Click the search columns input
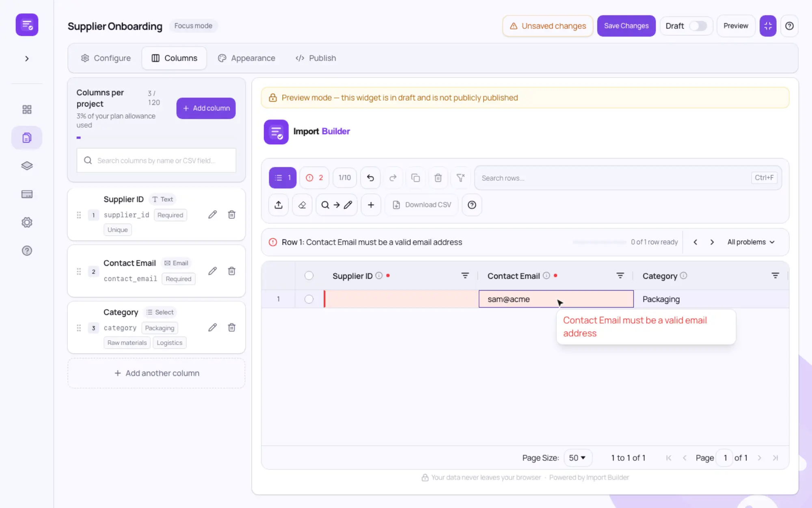Image resolution: width=812 pixels, height=508 pixels. 156,161
